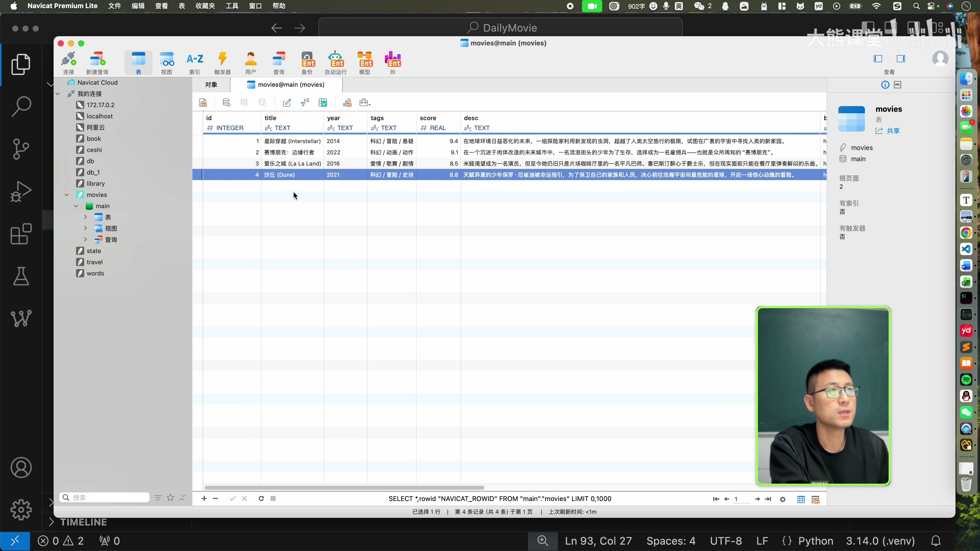Click the 搜索 connection search field
Screen dimensions: 980x551
pyautogui.click(x=104, y=498)
